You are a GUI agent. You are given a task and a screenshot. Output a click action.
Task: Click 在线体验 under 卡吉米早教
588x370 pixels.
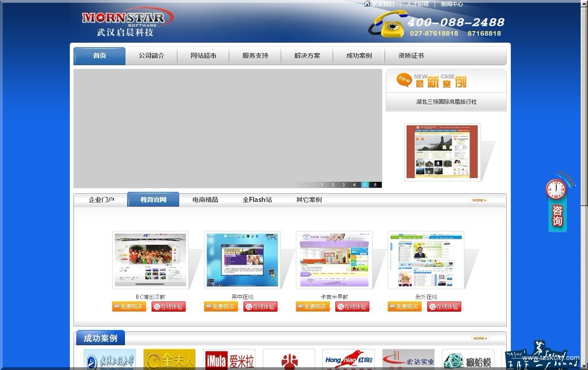pyautogui.click(x=352, y=307)
